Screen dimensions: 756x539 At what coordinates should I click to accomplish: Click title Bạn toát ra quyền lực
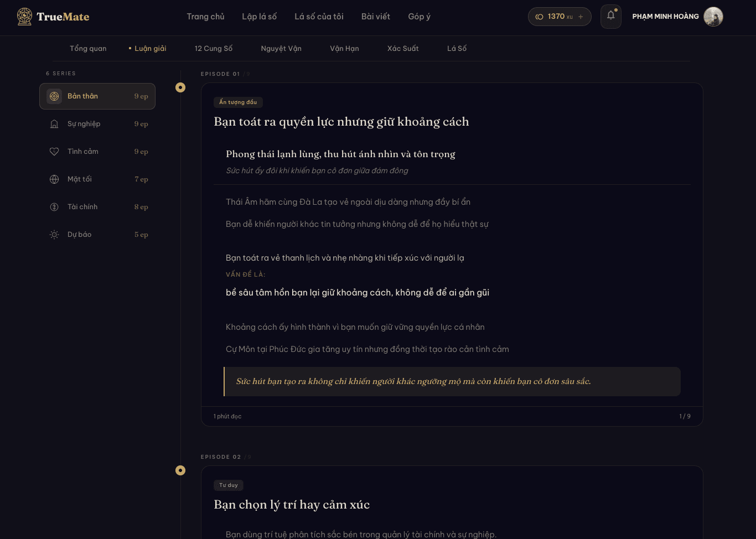click(x=341, y=122)
